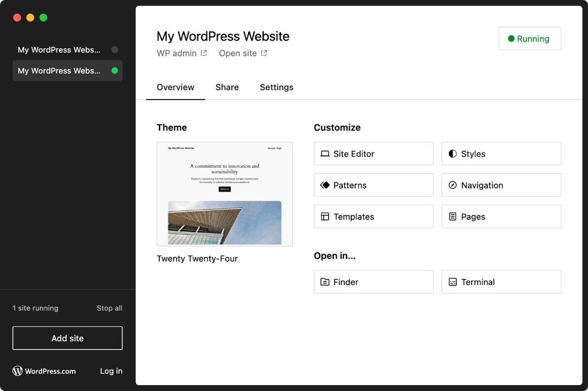Open the WP admin link
The height and width of the screenshot is (391, 588).
[182, 53]
